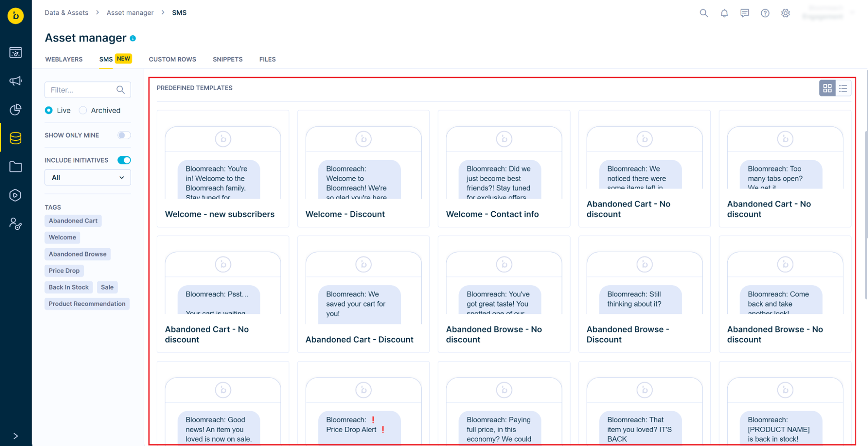
Task: Open the 'We noticed there were' template
Action: [644, 169]
